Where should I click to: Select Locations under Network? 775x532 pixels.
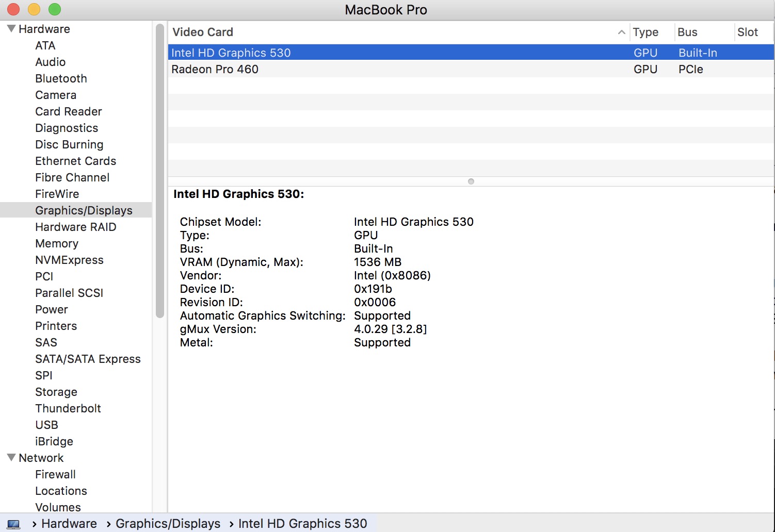coord(61,491)
